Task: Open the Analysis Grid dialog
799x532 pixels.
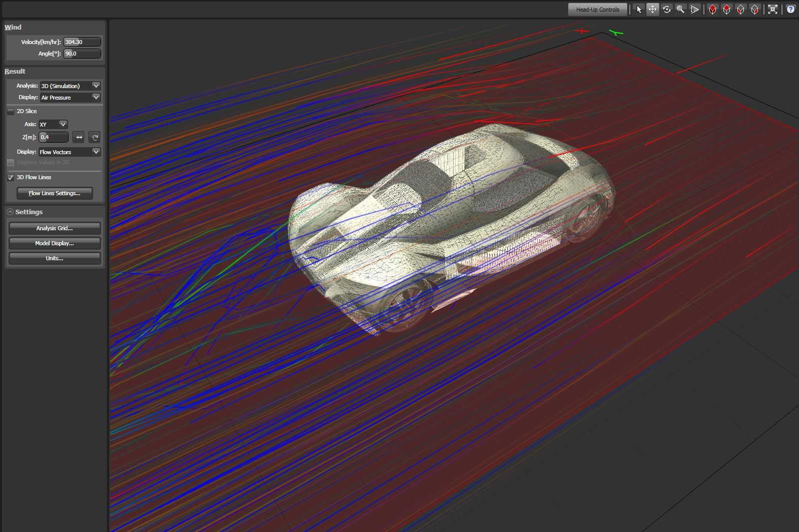Action: coord(55,228)
